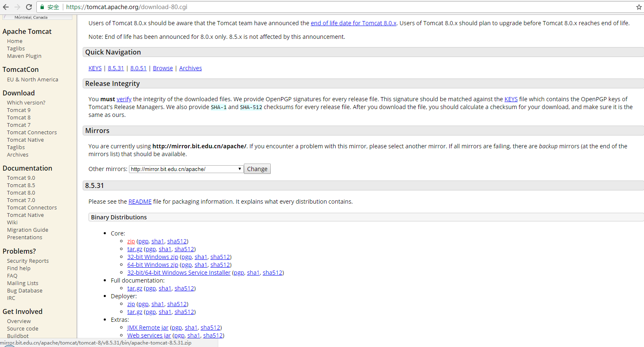This screenshot has width=644, height=347.
Task: Open Home in sidebar
Action: tap(15, 41)
